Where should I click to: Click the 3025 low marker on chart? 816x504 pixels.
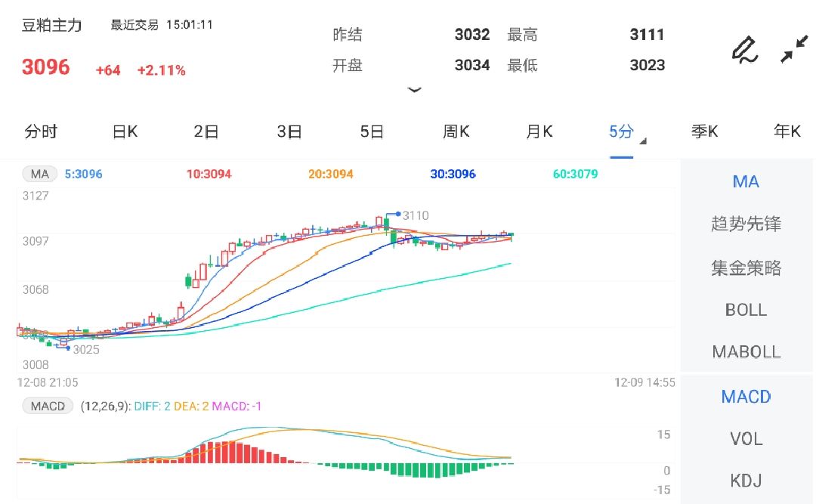(x=86, y=349)
